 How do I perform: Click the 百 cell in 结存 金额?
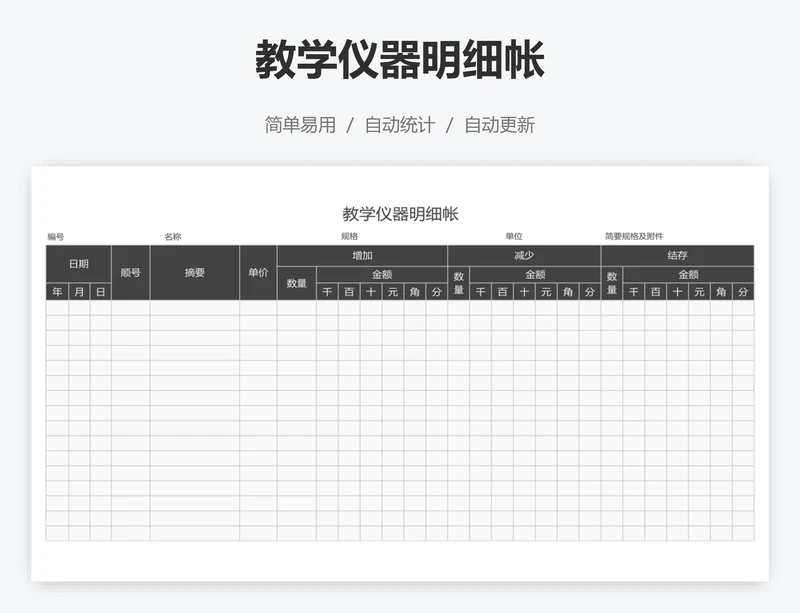(656, 291)
